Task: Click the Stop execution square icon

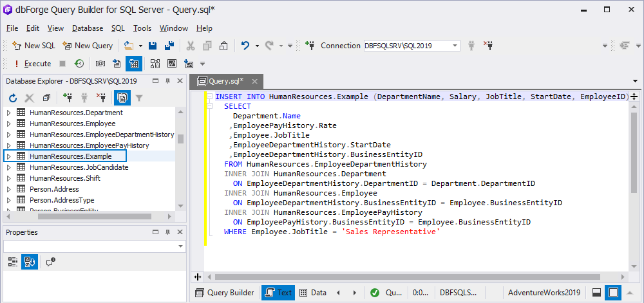Action: tap(62, 64)
